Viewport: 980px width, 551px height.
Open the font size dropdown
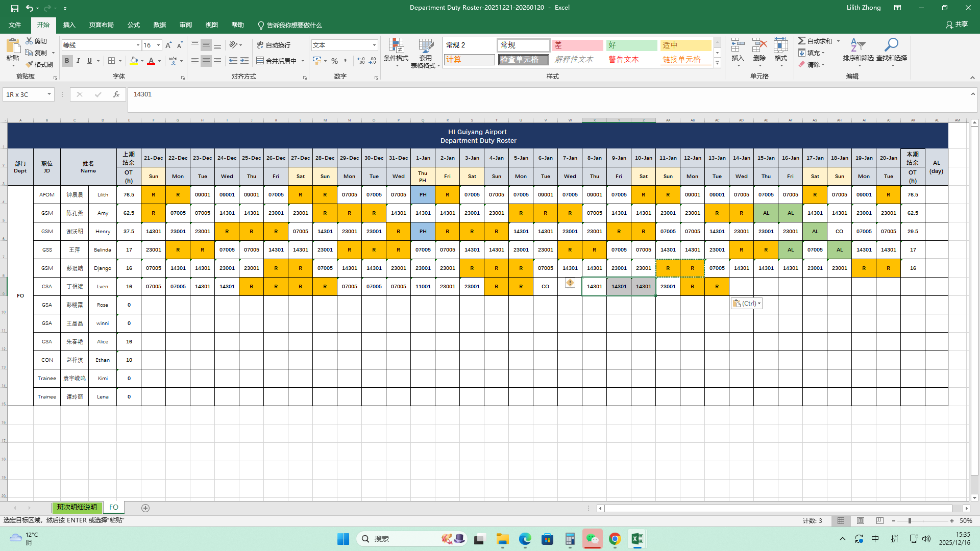coord(158,45)
